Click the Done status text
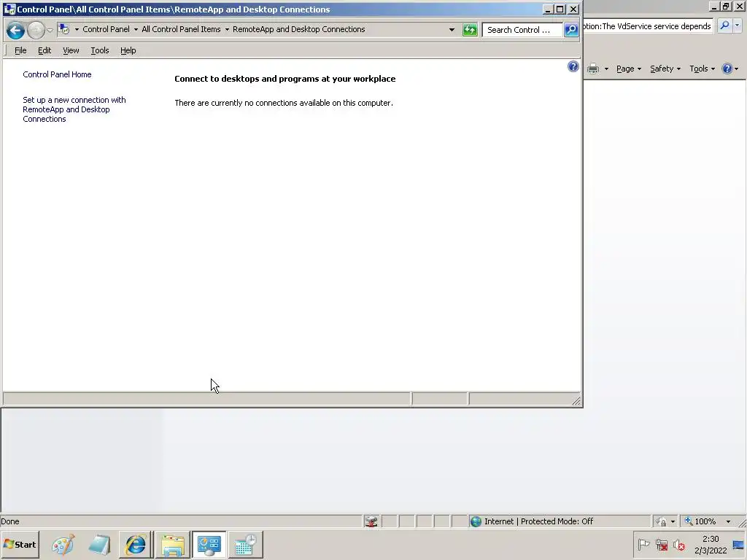 tap(10, 521)
